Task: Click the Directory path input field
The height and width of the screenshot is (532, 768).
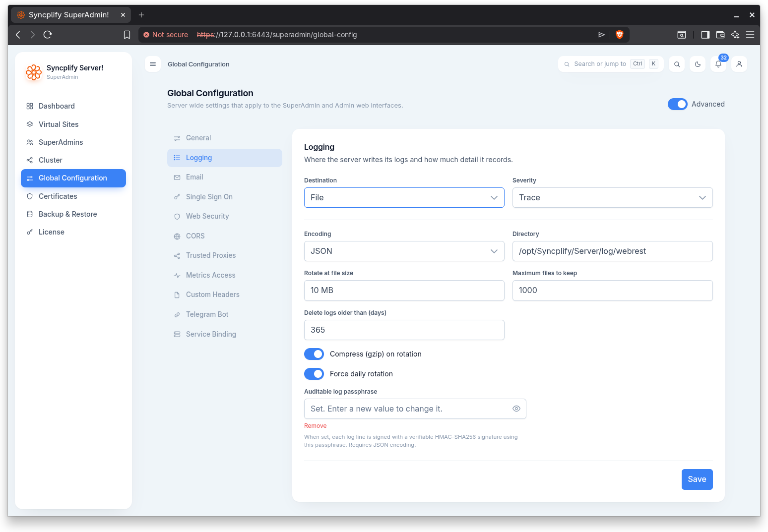Action: click(613, 251)
